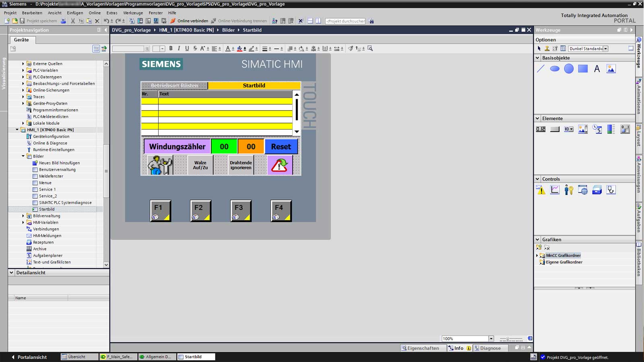Select the System diagnostics view control

pos(611,190)
